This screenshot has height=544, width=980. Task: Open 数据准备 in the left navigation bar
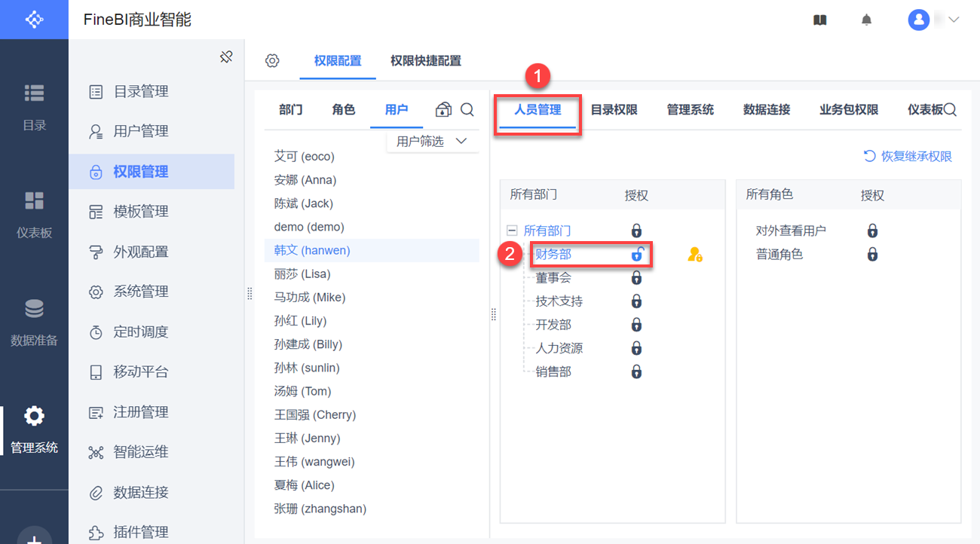pyautogui.click(x=34, y=320)
